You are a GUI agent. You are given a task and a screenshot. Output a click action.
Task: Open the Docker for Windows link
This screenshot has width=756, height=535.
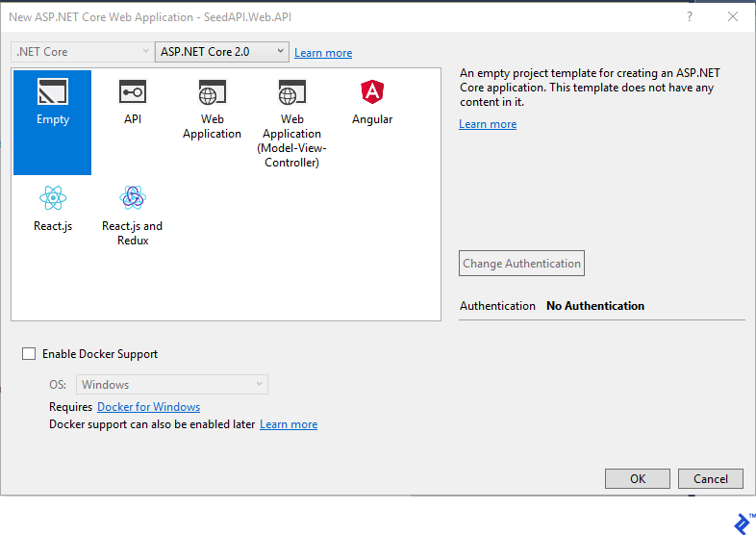tap(148, 407)
